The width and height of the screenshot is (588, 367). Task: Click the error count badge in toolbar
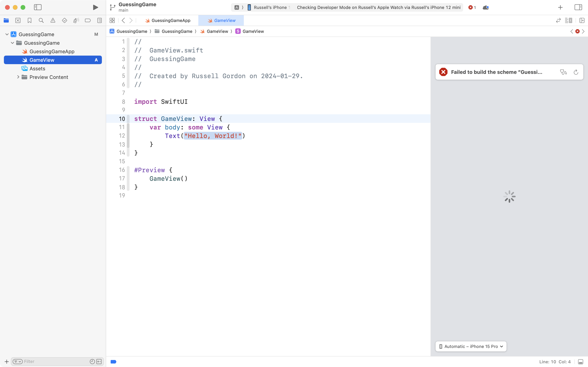click(472, 7)
